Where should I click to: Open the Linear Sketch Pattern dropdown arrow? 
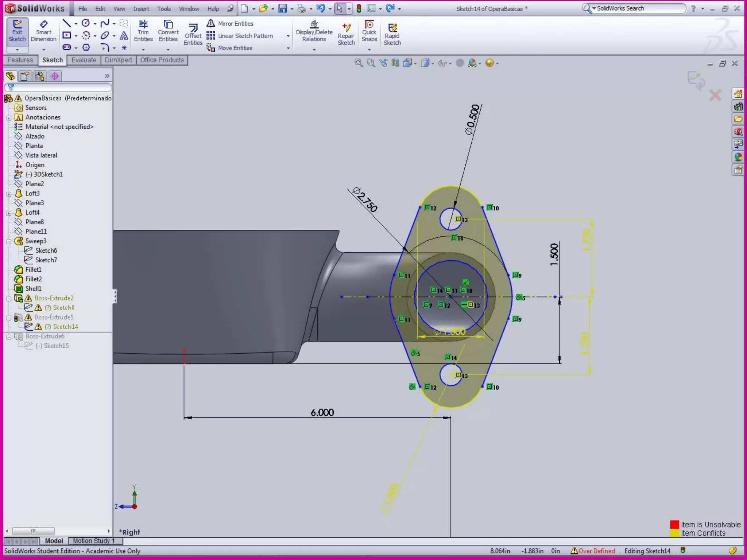click(288, 36)
